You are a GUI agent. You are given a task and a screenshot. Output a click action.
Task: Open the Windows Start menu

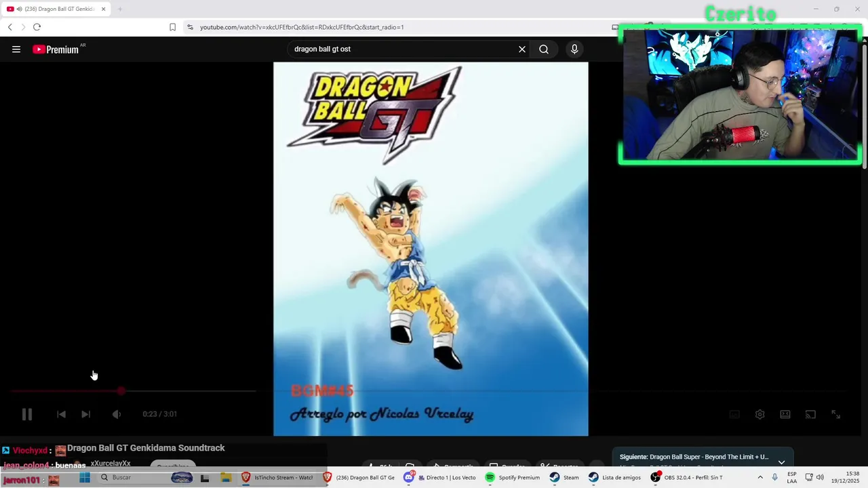click(x=85, y=477)
